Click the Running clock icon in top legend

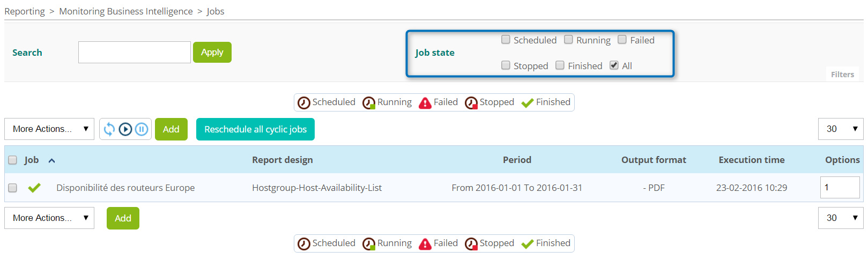click(369, 103)
